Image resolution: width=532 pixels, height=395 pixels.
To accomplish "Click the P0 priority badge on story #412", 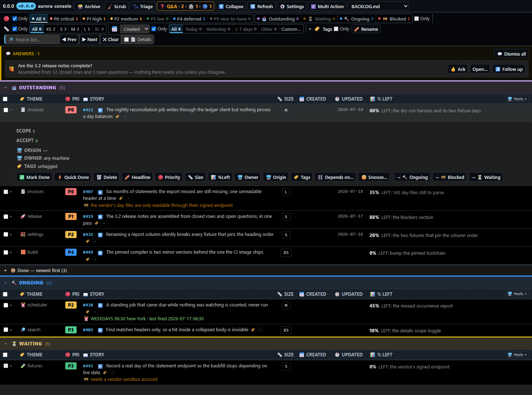I will [x=71, y=110].
